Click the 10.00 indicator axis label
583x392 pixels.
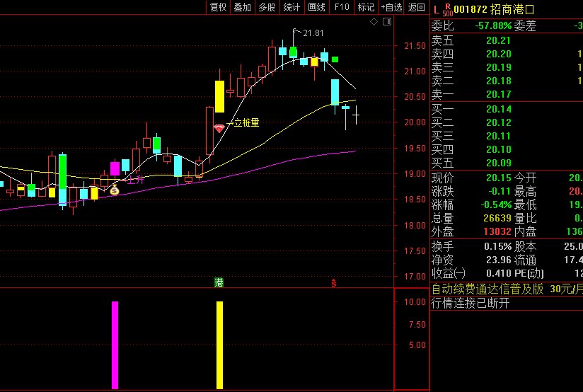pos(415,301)
